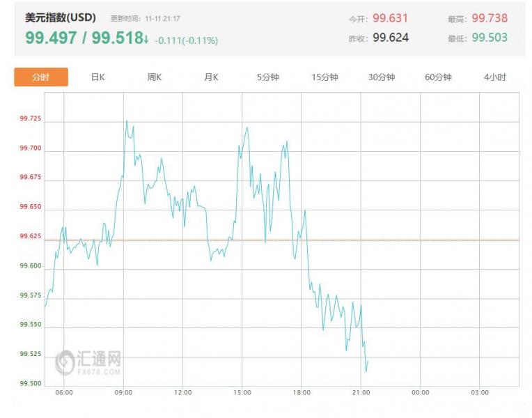Select the 分时 chart tab
This screenshot has height=418, width=532.
tap(41, 77)
